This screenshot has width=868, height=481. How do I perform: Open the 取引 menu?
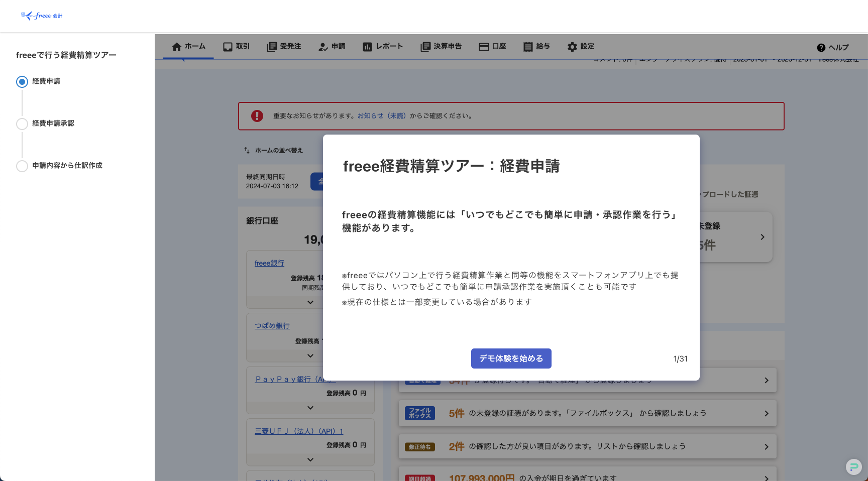[x=237, y=47]
